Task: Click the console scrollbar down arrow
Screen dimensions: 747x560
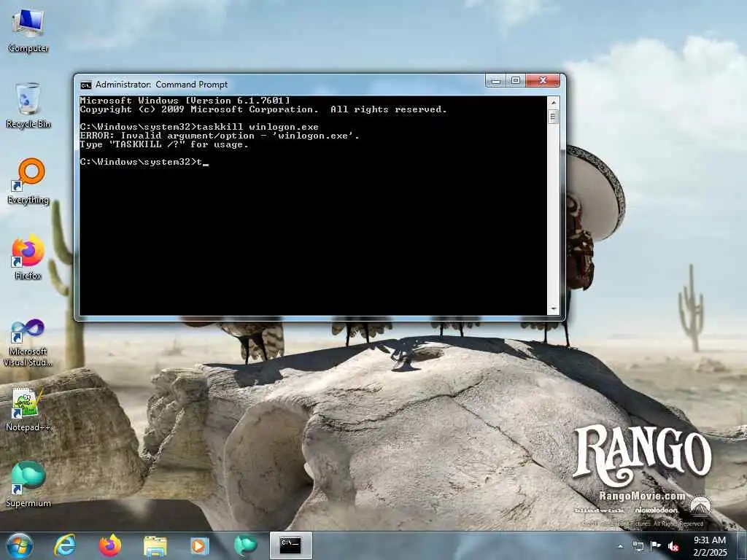Action: [553, 309]
